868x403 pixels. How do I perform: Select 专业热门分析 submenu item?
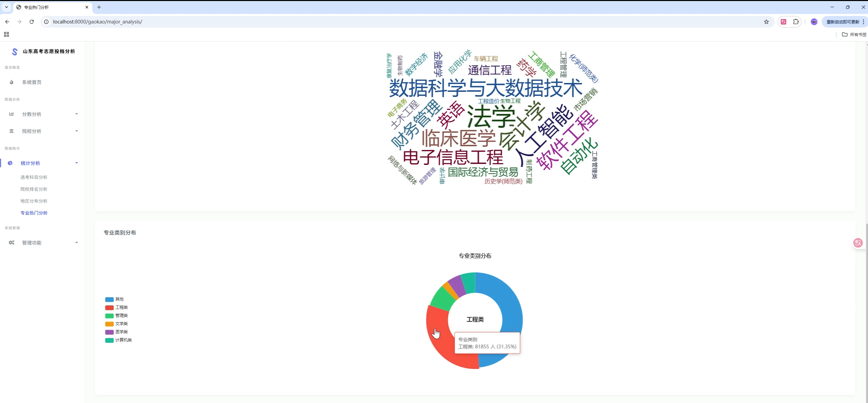[x=34, y=213]
